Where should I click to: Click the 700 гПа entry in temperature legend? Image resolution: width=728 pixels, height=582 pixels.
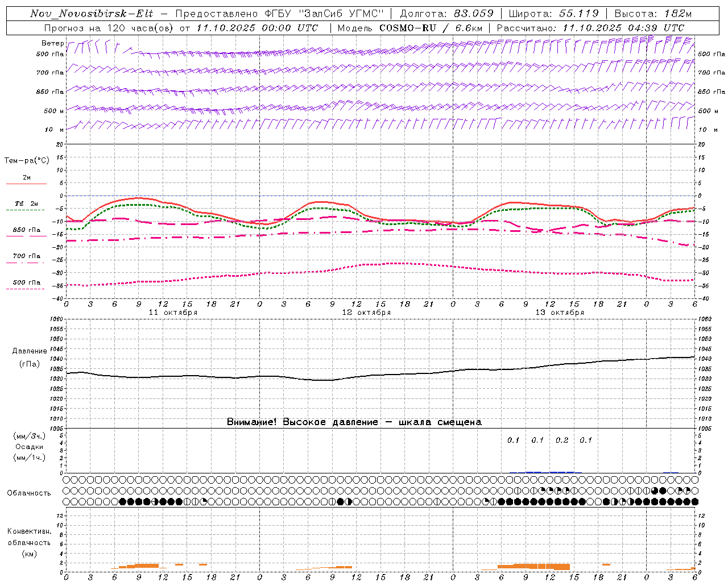(27, 256)
